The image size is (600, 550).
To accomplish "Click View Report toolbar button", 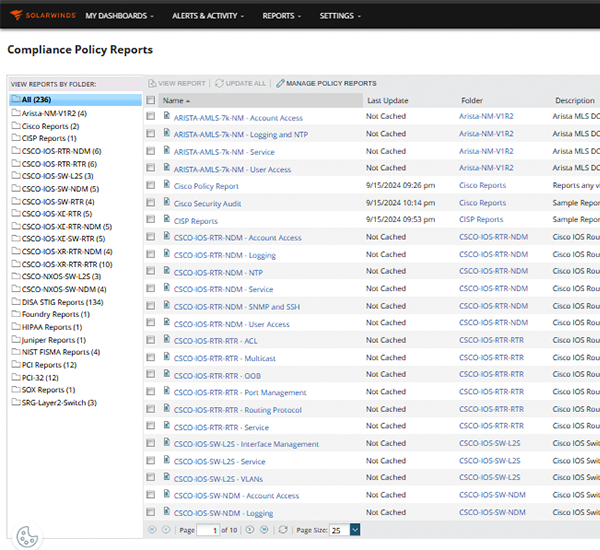I will [177, 83].
